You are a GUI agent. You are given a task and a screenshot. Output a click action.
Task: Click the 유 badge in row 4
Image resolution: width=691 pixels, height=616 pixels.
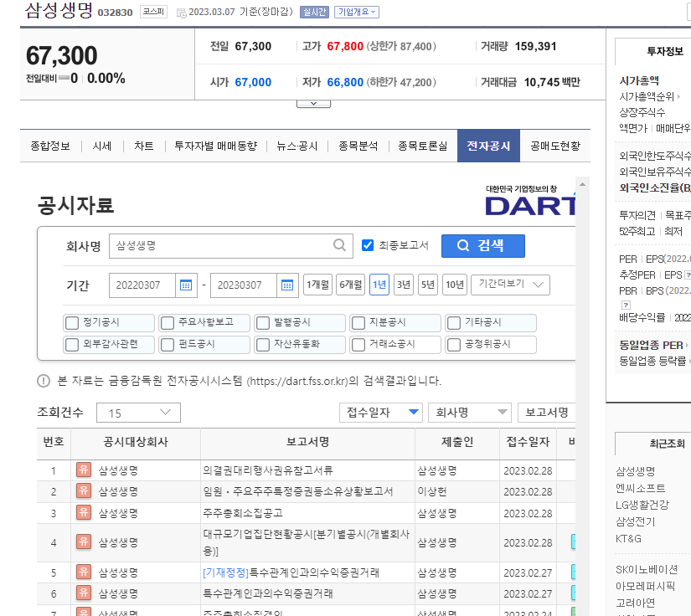tap(84, 542)
